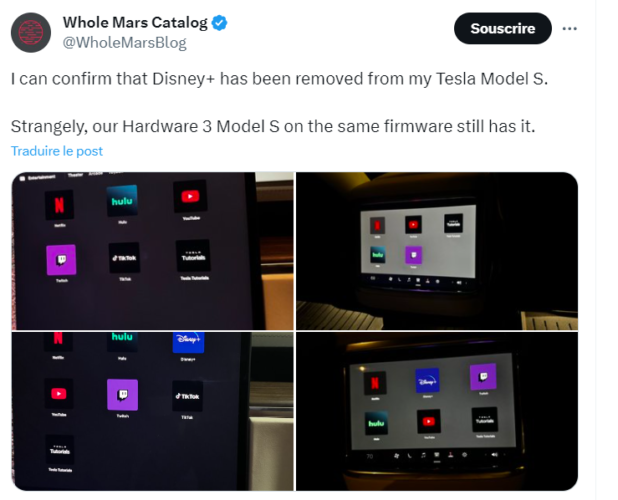Viewport: 618px width, 500px height.
Task: Open the bottom-right rear screen photo
Action: (x=437, y=411)
